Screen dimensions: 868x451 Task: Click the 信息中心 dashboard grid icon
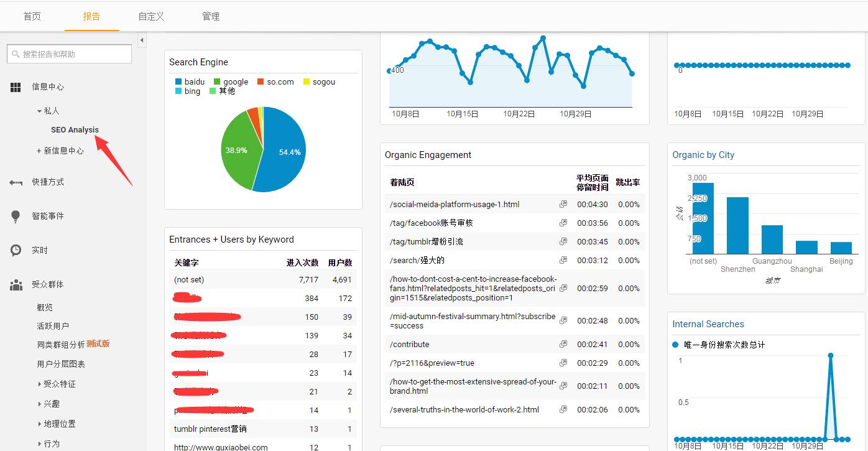coord(16,87)
